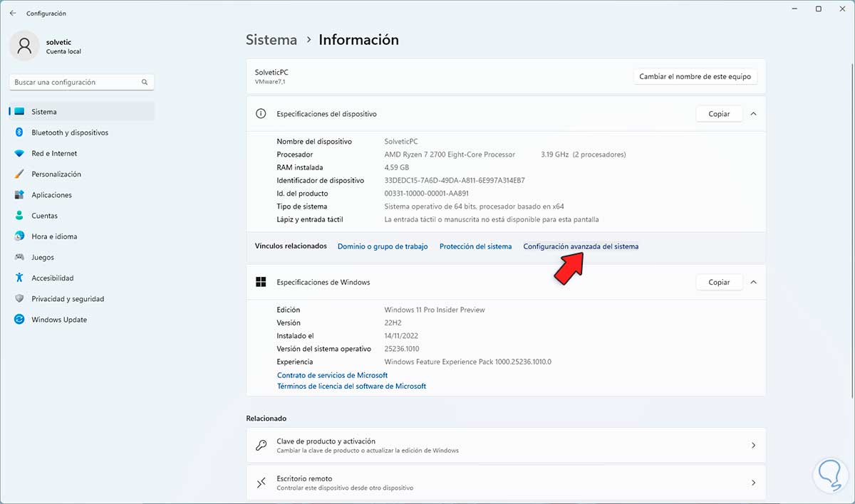Click the solvetic user avatar icon
This screenshot has width=855, height=504.
24,46
